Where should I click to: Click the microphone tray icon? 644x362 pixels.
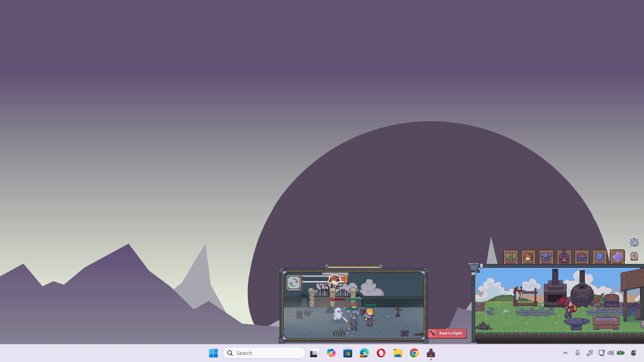578,353
